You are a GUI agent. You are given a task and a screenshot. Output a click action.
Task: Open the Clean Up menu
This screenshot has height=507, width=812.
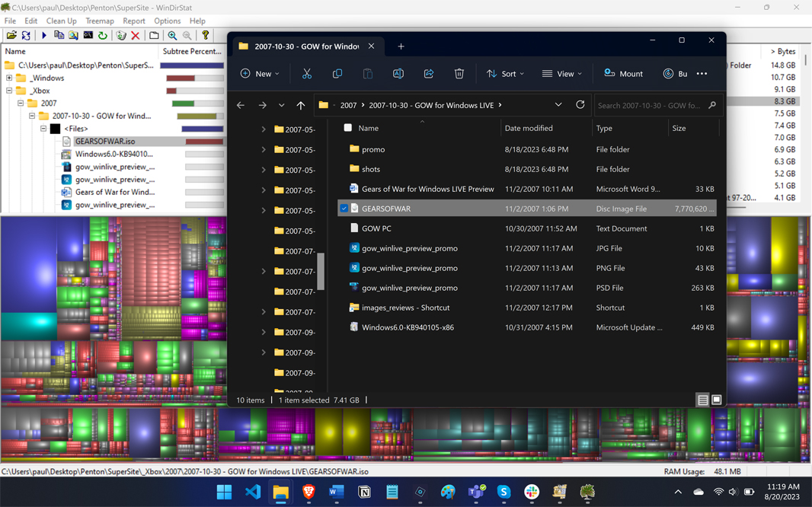[61, 21]
